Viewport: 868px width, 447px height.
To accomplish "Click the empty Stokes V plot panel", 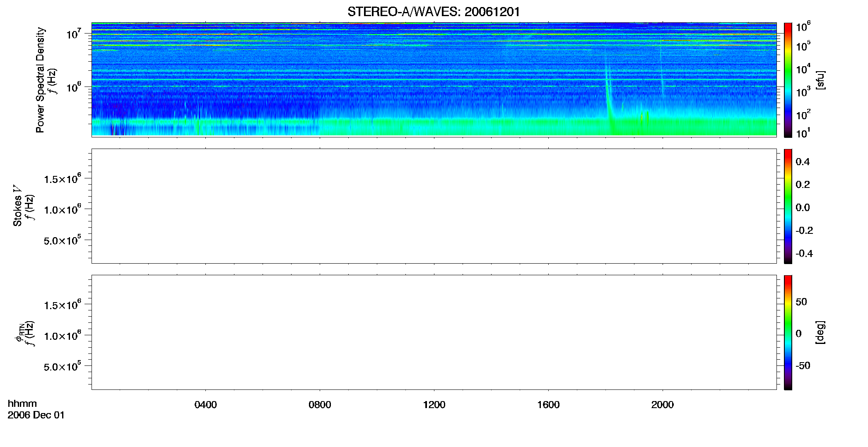I will pos(434,206).
